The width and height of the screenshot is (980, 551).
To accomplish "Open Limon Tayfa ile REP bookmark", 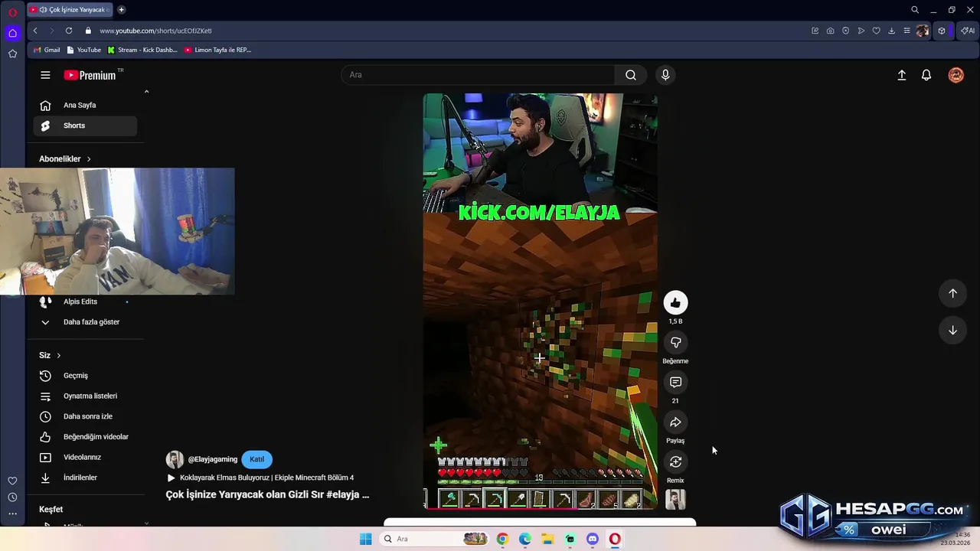I will tap(217, 50).
